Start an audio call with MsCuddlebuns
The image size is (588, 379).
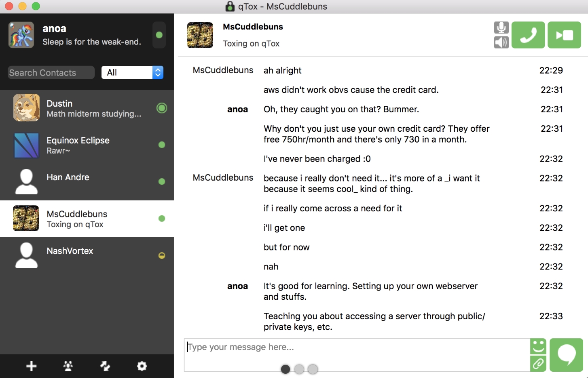pyautogui.click(x=528, y=35)
